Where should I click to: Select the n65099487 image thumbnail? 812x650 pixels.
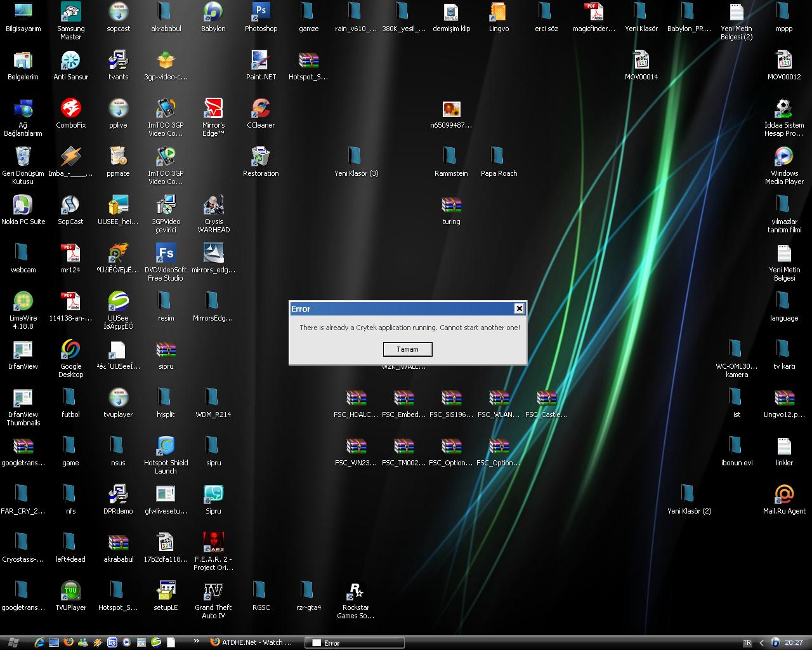451,114
